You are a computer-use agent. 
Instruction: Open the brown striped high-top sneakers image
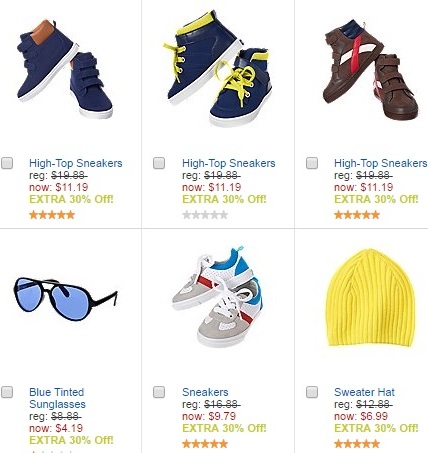point(370,70)
